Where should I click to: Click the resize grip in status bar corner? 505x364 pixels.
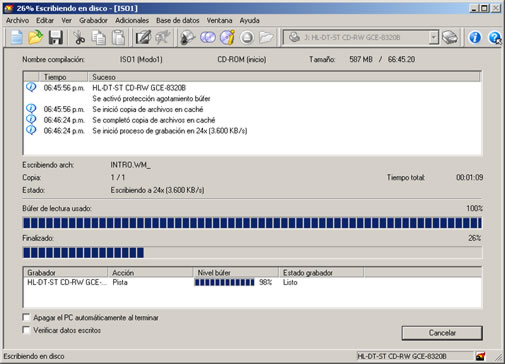click(498, 357)
